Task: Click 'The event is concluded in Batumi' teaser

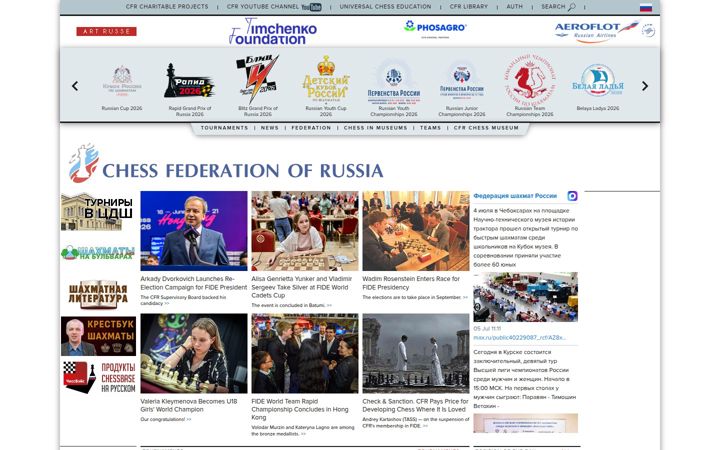Action: coord(288,305)
